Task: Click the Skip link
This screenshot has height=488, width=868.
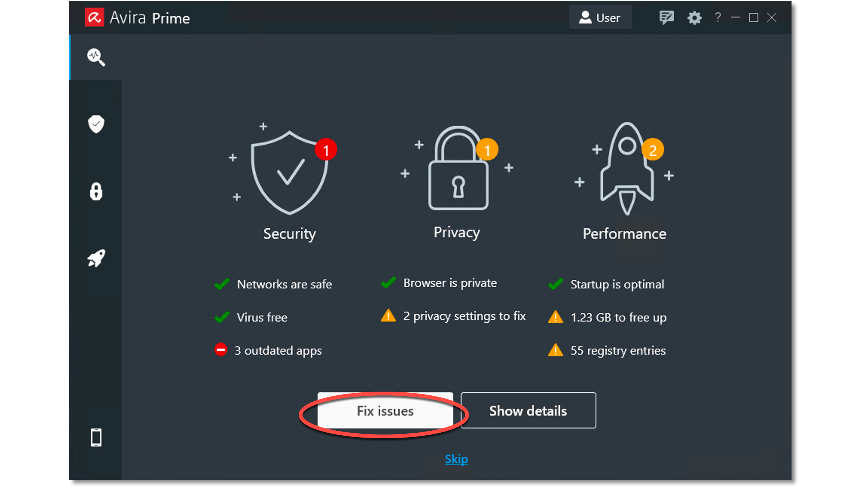Action: click(457, 459)
